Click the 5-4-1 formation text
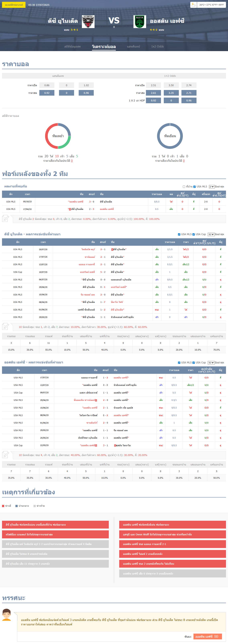Screen dimensions: 228x644 [74, 30]
